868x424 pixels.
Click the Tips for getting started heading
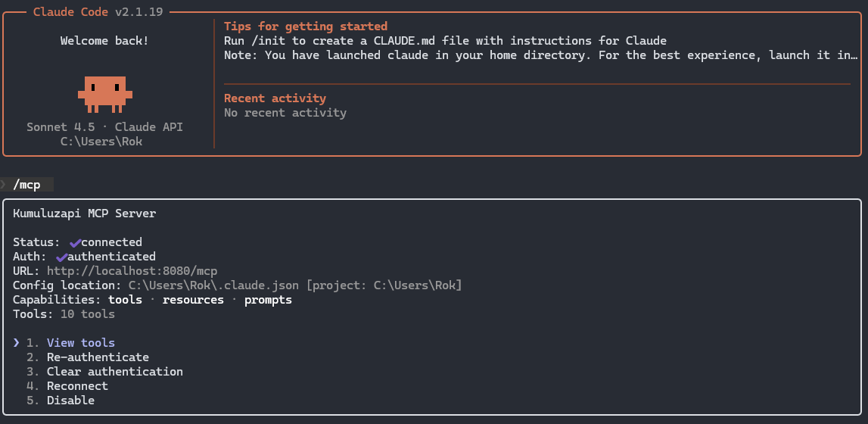coord(305,26)
